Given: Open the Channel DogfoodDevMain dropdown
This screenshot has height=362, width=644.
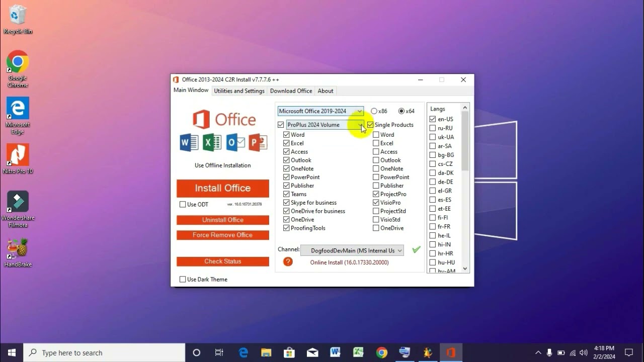Looking at the screenshot, I should (x=352, y=250).
